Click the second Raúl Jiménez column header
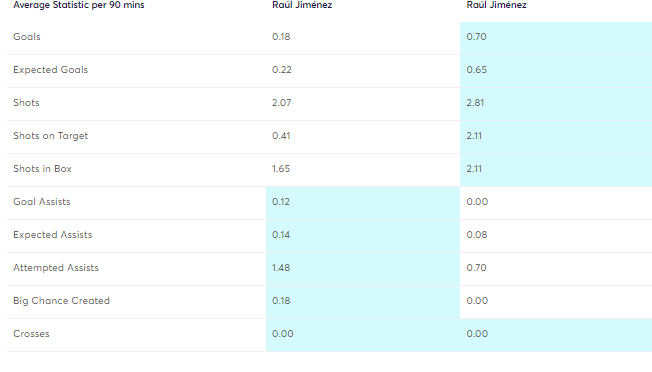652x372 pixels. click(x=496, y=5)
